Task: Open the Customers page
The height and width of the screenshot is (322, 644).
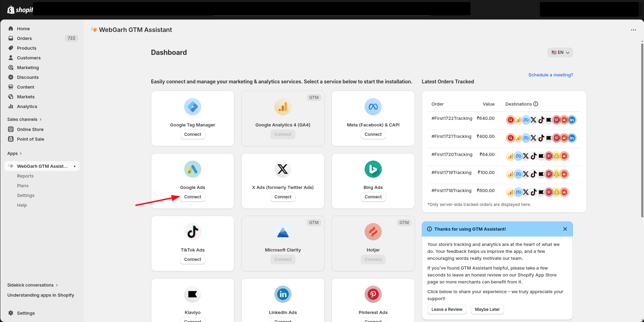Action: 29,58
